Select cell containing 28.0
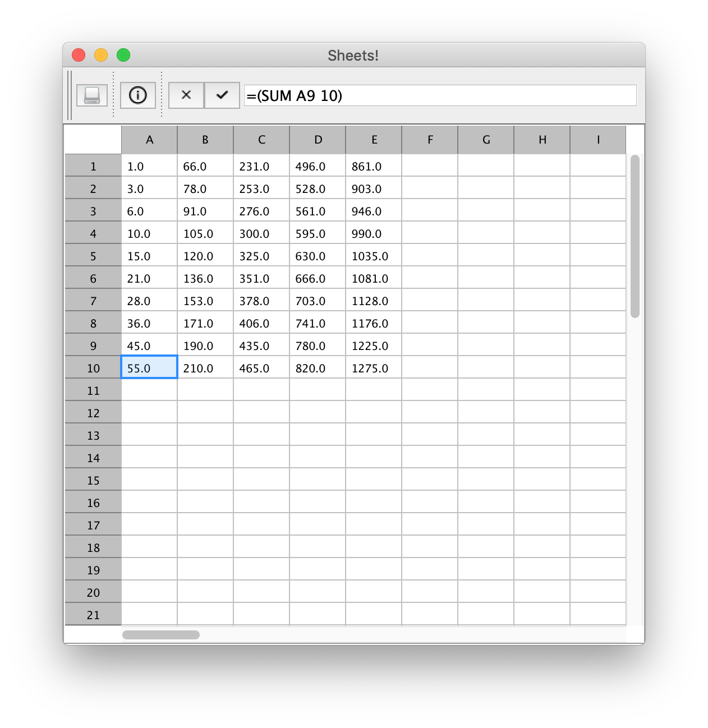This screenshot has height=728, width=708. click(x=149, y=301)
